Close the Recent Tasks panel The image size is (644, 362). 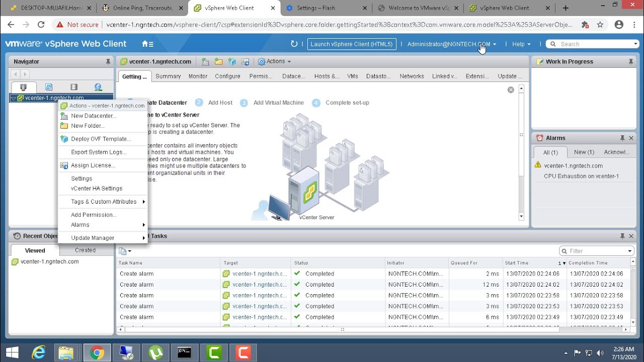coord(631,236)
